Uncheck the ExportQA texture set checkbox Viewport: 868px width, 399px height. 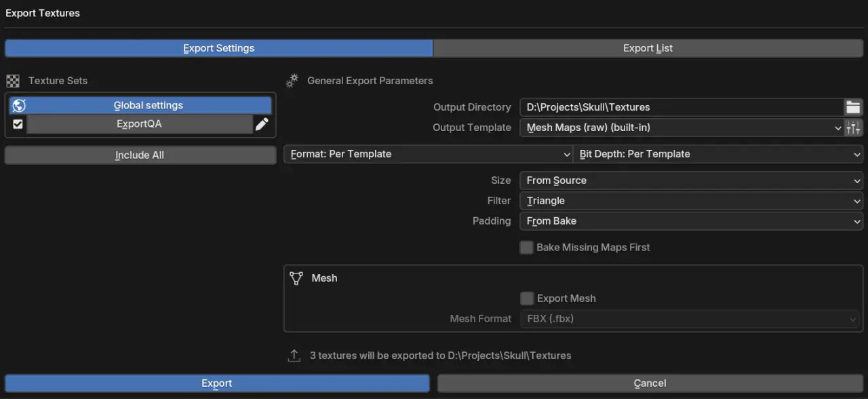[18, 124]
